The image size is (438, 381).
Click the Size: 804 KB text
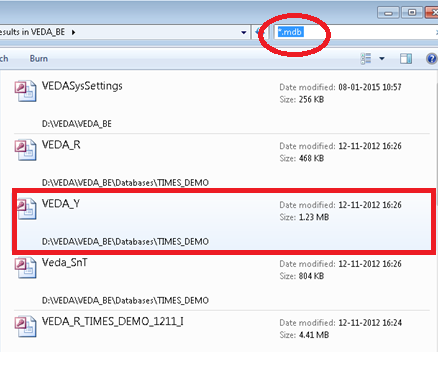click(x=302, y=276)
